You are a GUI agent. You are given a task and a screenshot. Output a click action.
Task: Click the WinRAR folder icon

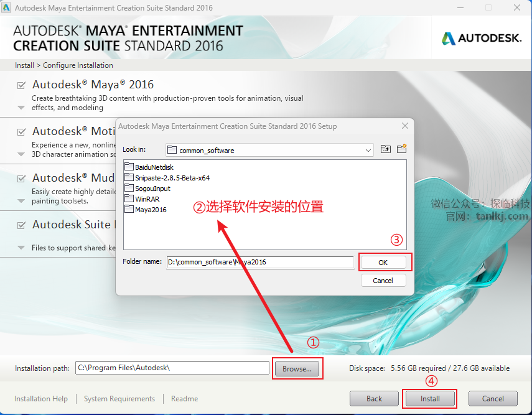pyautogui.click(x=129, y=198)
